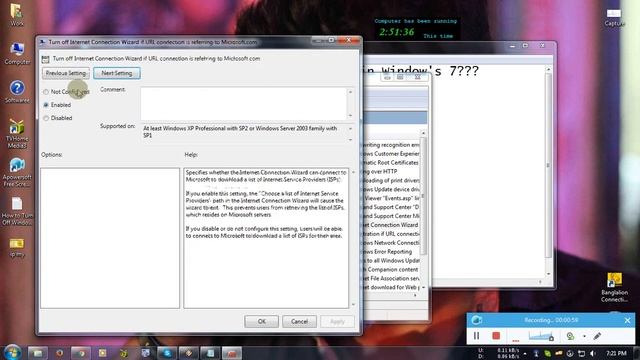Select 'Internet Connection Wizard' policy row
This screenshot has height=360, width=640.
(391, 225)
